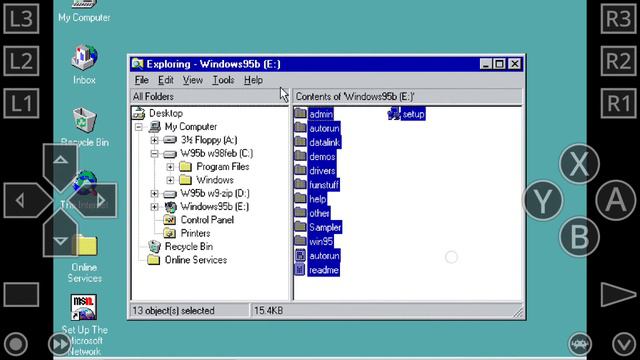Collapse the W95b w98feb (C:) drive node
This screenshot has width=640, height=360.
click(x=154, y=154)
